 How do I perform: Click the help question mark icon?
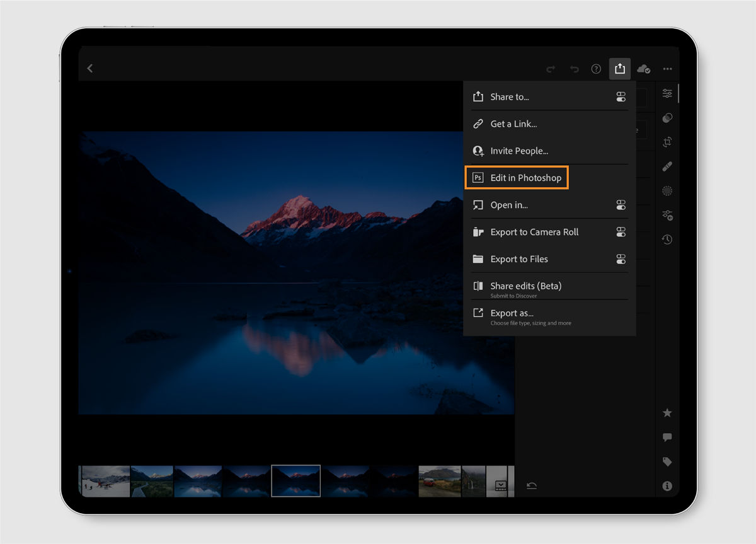click(x=596, y=69)
